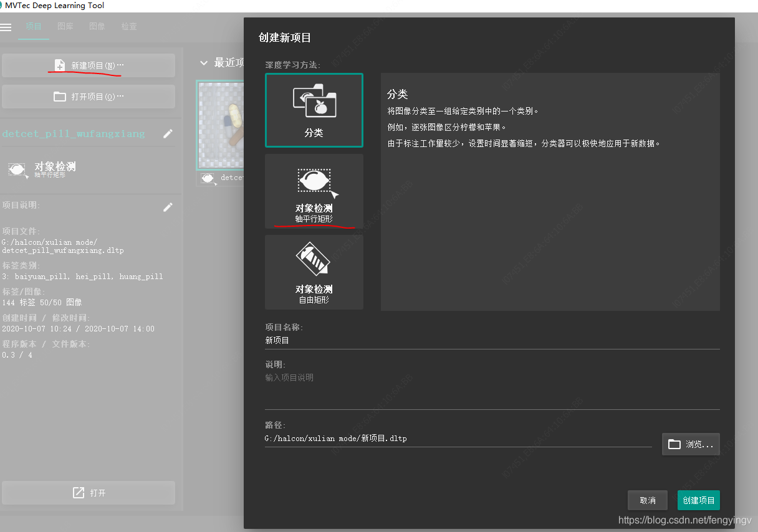Click the pencil icon next to 项目说明
The width and height of the screenshot is (758, 532).
[x=168, y=207]
